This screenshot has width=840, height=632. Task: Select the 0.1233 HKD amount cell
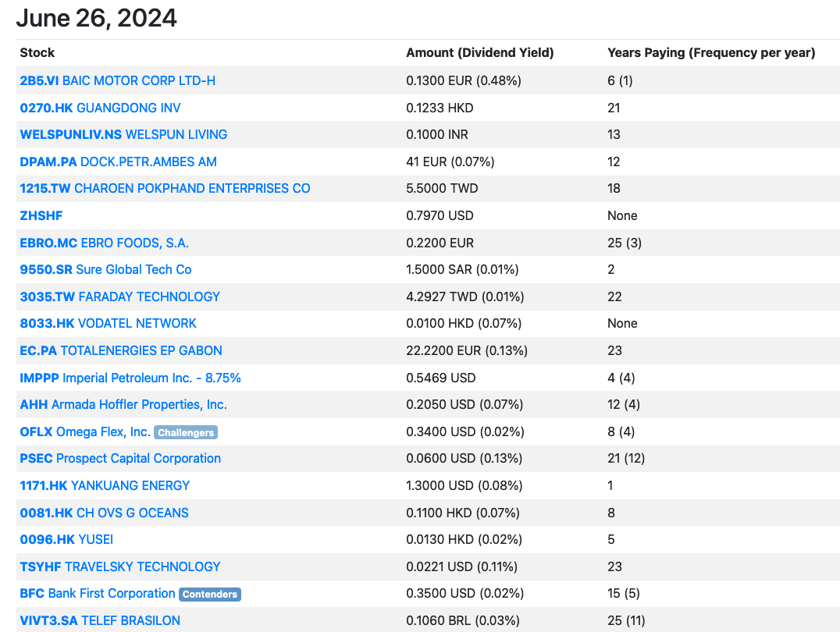[440, 108]
